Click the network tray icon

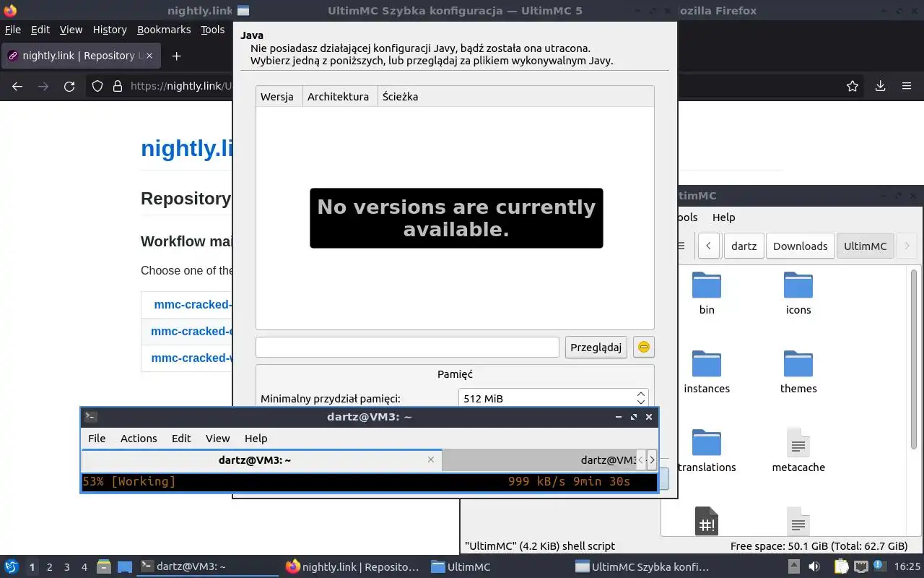[861, 567]
